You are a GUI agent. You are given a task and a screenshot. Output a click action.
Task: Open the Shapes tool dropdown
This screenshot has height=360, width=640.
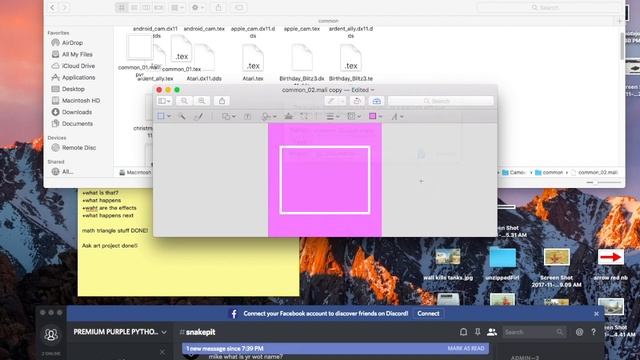point(228,116)
